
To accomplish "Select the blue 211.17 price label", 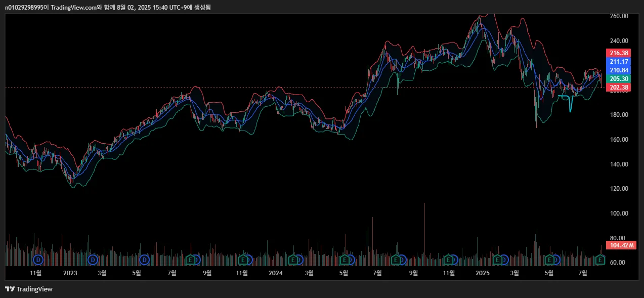I will pyautogui.click(x=619, y=61).
